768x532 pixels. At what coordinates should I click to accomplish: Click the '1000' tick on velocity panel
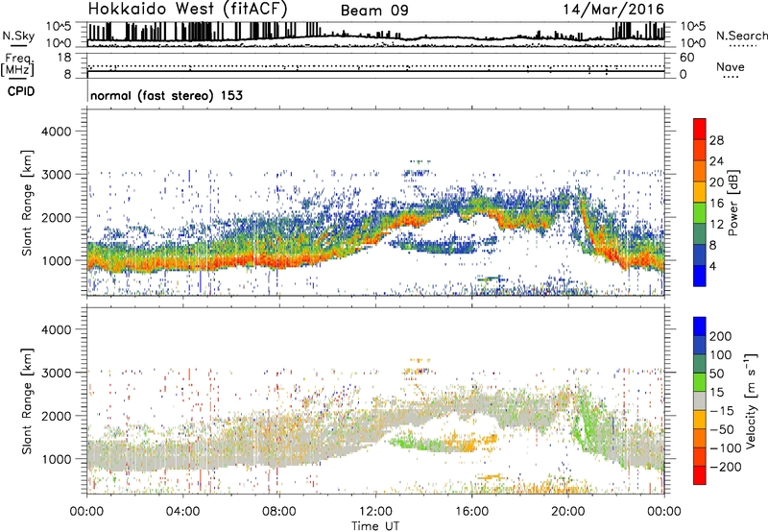point(56,459)
